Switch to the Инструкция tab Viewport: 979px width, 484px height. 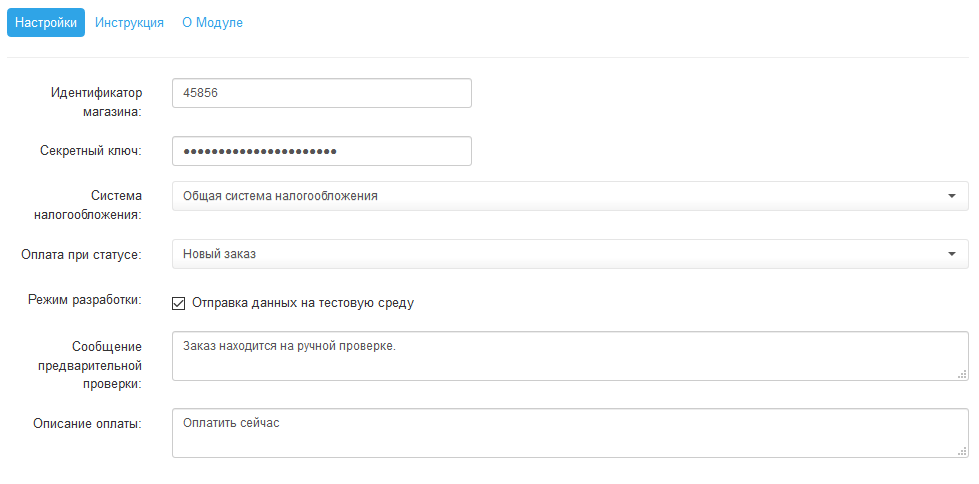point(129,22)
